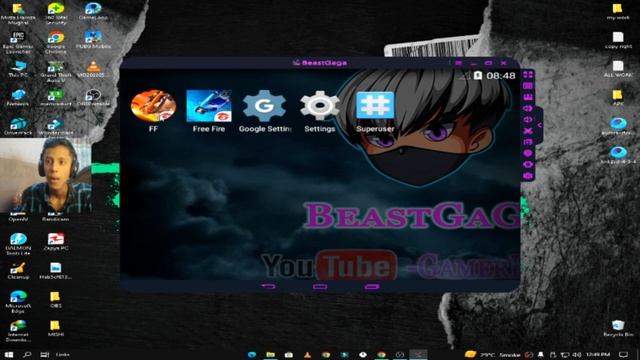Open the FF app in the emulator
The height and width of the screenshot is (360, 640).
pyautogui.click(x=153, y=106)
